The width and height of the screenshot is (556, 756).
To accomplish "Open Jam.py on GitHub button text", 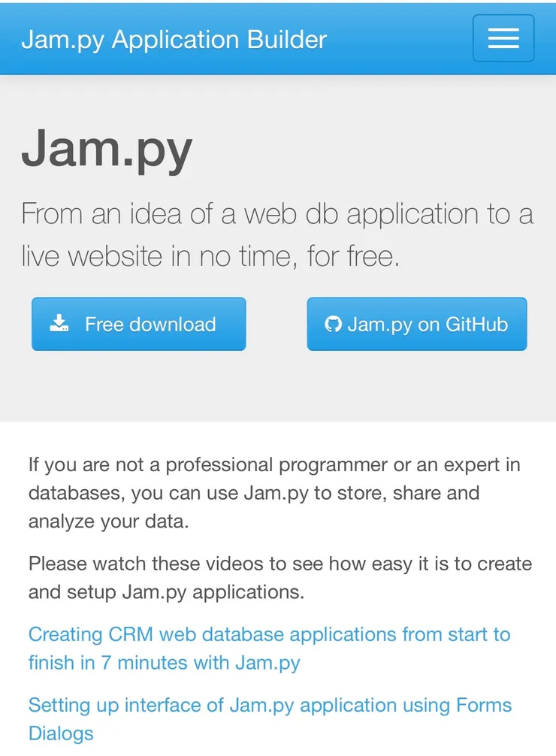I will click(x=427, y=325).
